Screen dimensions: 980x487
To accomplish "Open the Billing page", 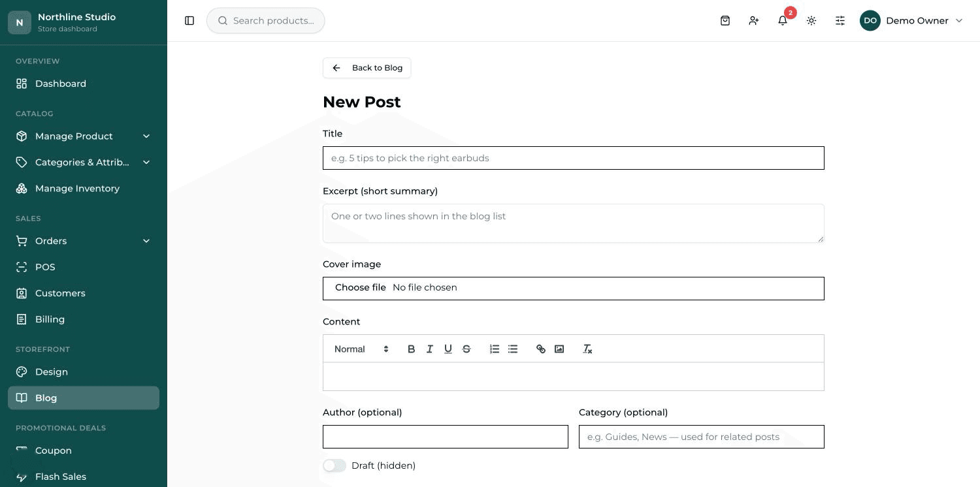I will (84, 319).
